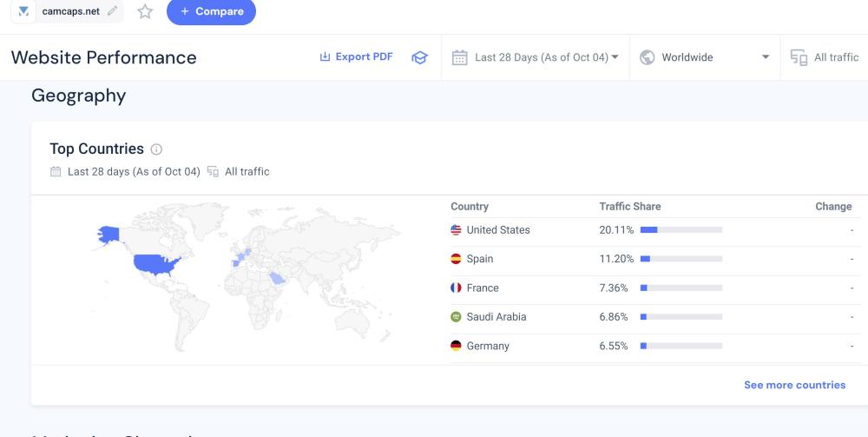Click Export PDF
868x437 pixels.
coord(356,57)
